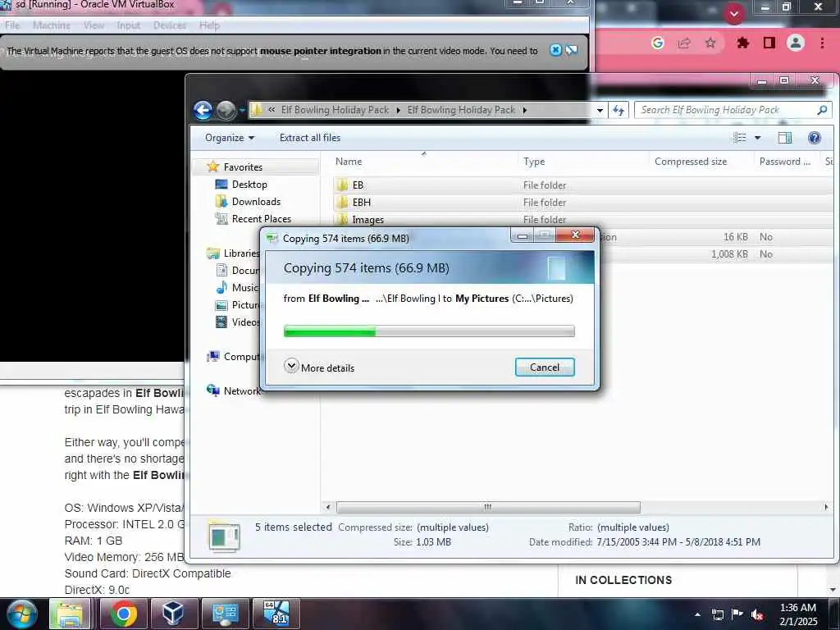840x630 pixels.
Task: Bookmark page with Chrome star icon
Action: [710, 43]
